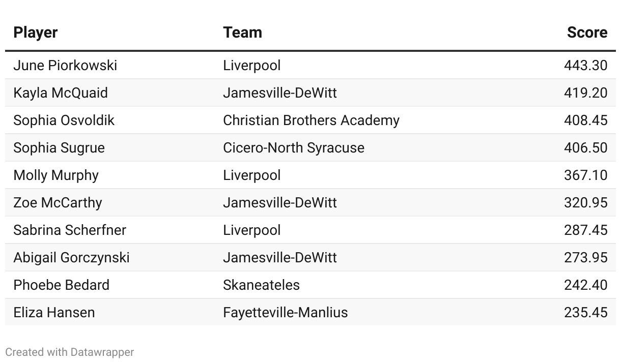Select Abigail Gorczynski's row name
Image resolution: width=621 pixels, height=364 pixels.
pyautogui.click(x=71, y=258)
